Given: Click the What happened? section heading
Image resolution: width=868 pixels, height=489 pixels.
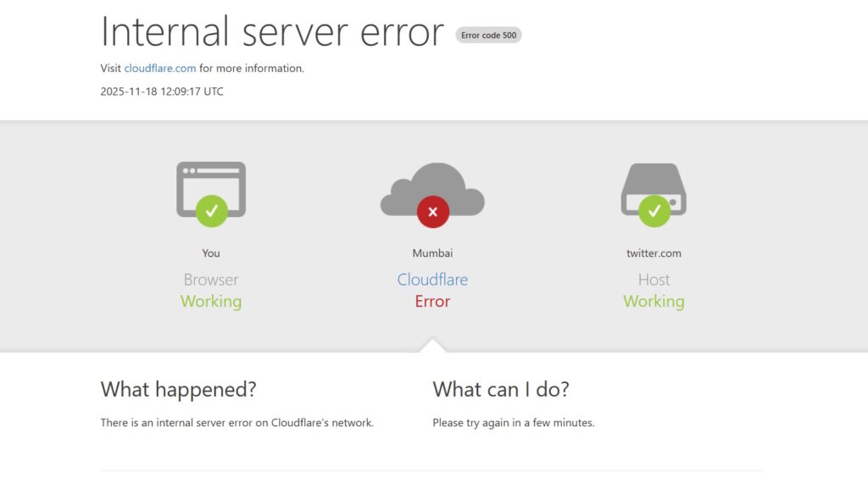Looking at the screenshot, I should point(178,389).
